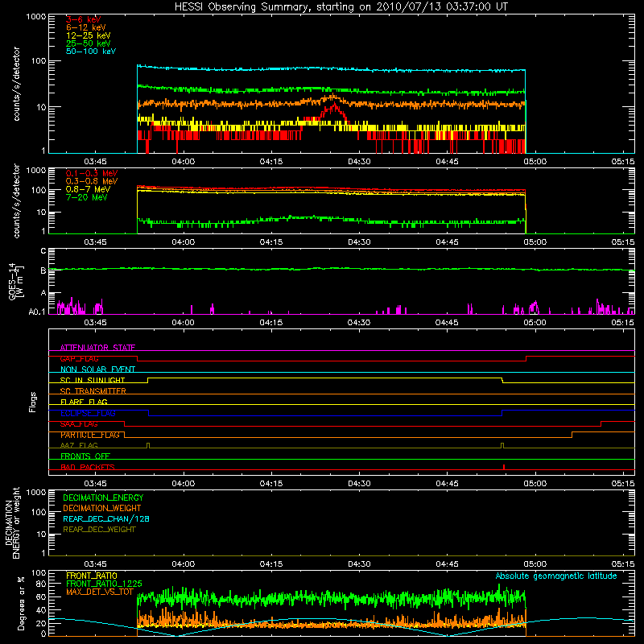
Task: Click the 04:15 tick under the GOES panel
Action: [271, 323]
